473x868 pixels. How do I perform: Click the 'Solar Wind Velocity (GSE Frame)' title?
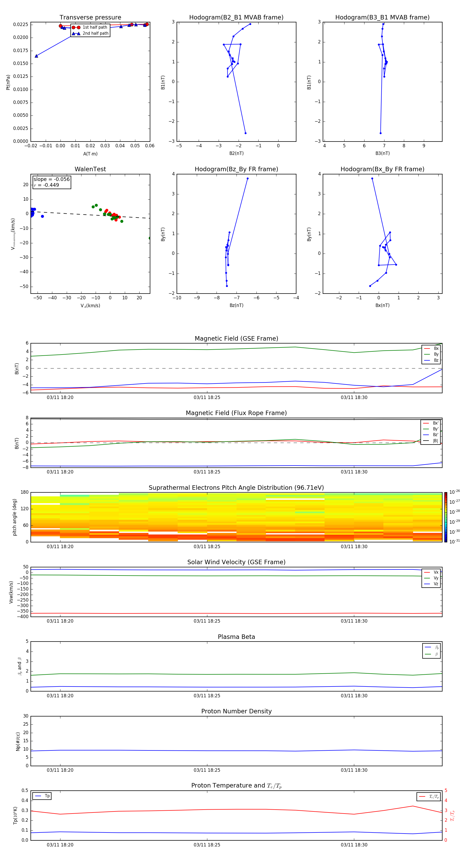pyautogui.click(x=236, y=562)
